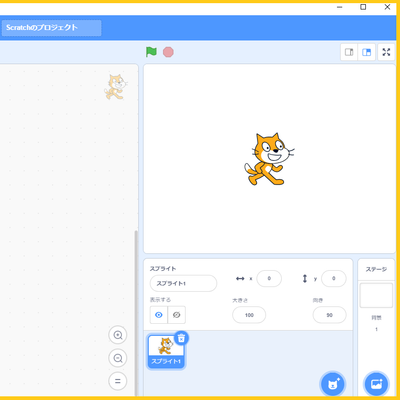
Task: Switch to large stage layout
Action: (x=366, y=52)
